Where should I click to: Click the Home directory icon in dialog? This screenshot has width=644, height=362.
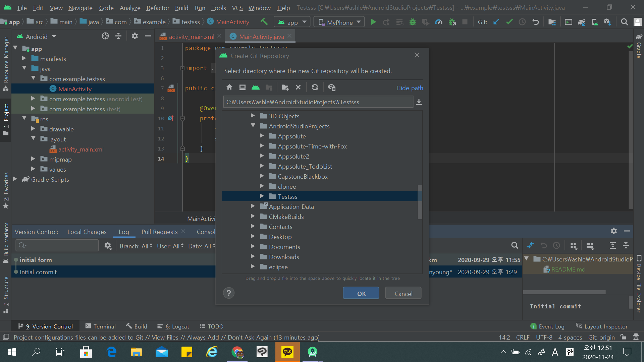coord(229,87)
